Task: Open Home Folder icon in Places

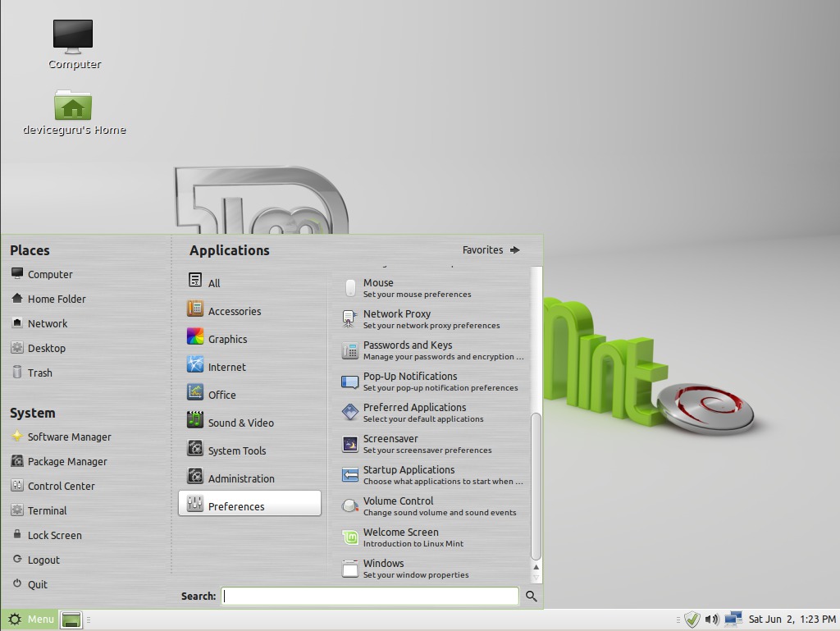Action: tap(17, 299)
